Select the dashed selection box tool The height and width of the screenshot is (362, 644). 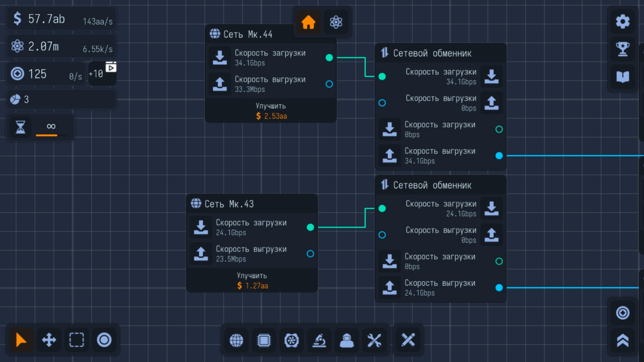[76, 340]
